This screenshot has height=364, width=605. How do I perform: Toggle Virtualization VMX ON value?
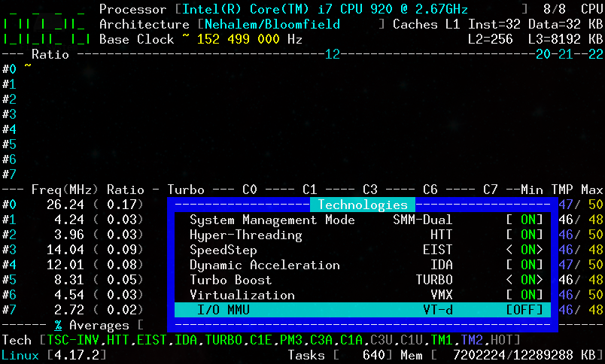524,295
